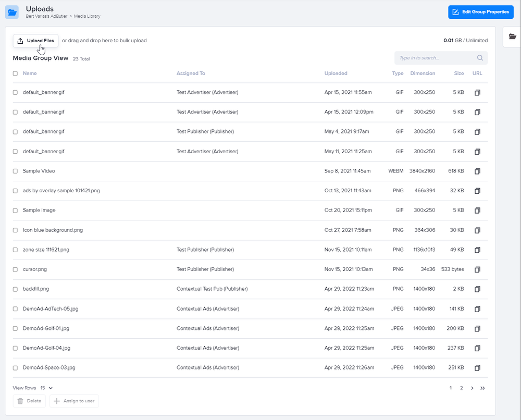Go to page 2 of uploads
The image size is (521, 420).
tap(461, 388)
